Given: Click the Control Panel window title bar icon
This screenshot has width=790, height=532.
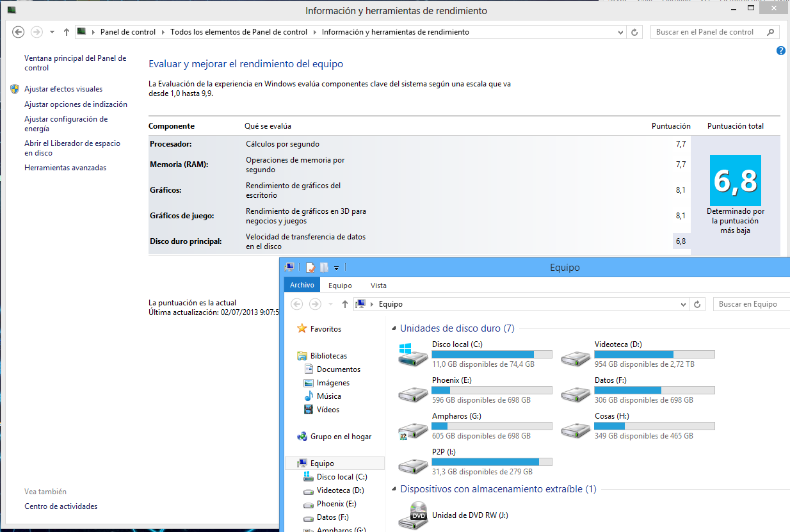Looking at the screenshot, I should coord(12,10).
